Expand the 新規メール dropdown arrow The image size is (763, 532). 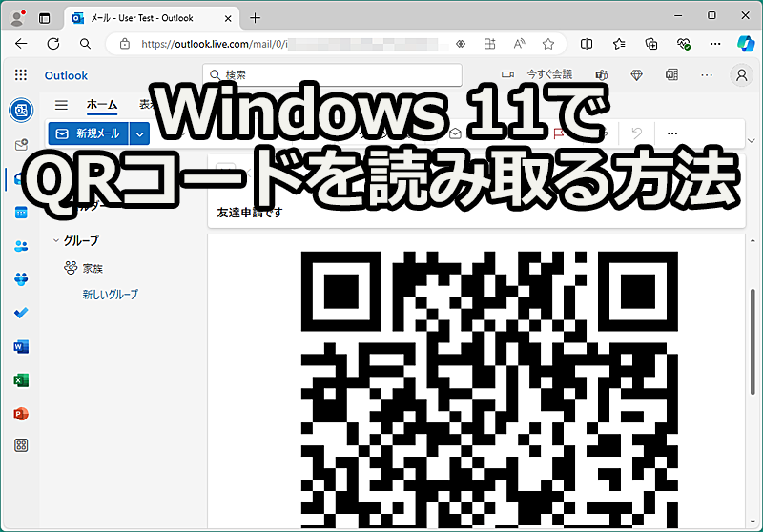coord(140,133)
